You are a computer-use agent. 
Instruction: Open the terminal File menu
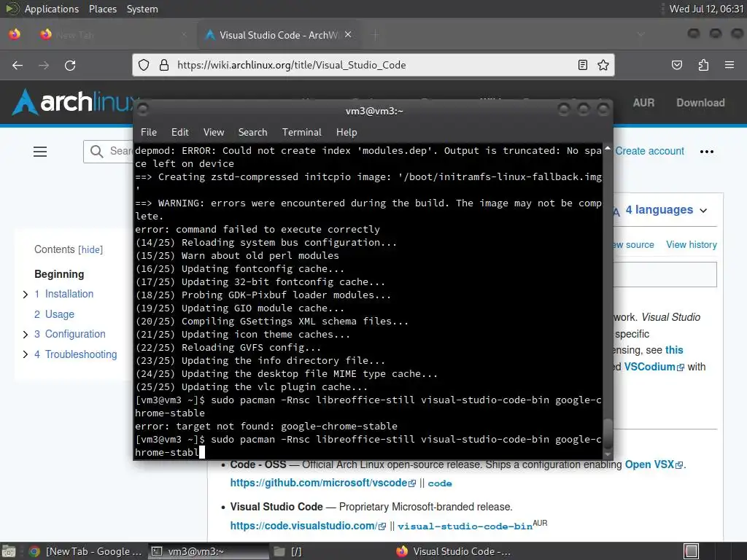[149, 133]
